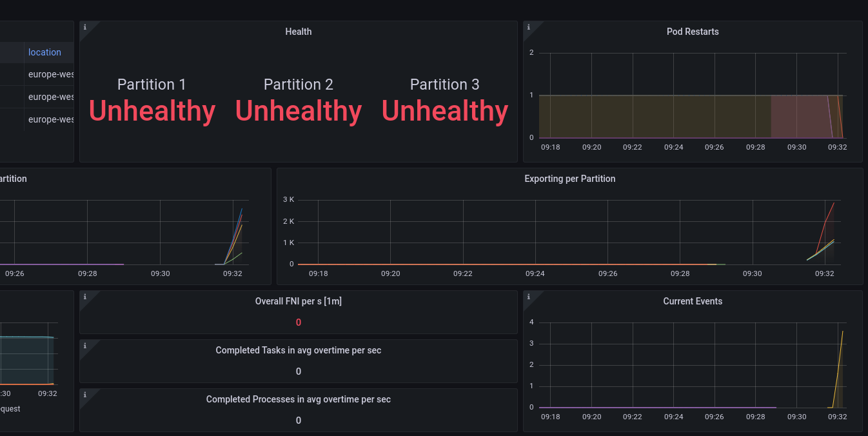The image size is (868, 436).
Task: Click the info icon on Completed Processes panel
Action: (x=84, y=395)
